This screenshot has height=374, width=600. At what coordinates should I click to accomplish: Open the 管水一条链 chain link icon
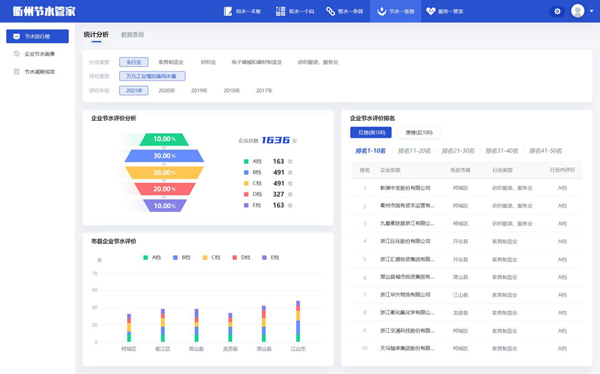(x=330, y=11)
